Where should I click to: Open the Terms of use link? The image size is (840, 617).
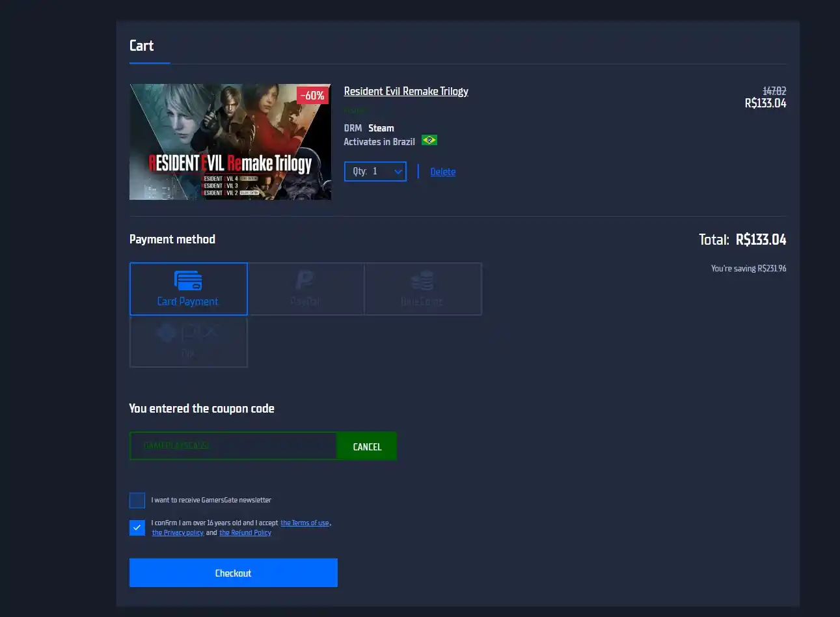(x=305, y=523)
